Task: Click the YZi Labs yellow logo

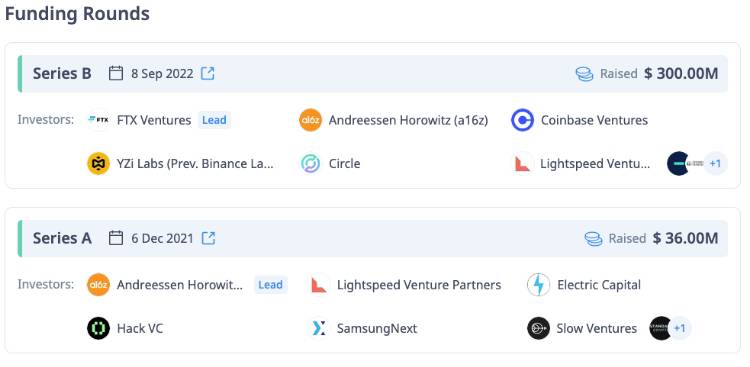Action: point(99,164)
